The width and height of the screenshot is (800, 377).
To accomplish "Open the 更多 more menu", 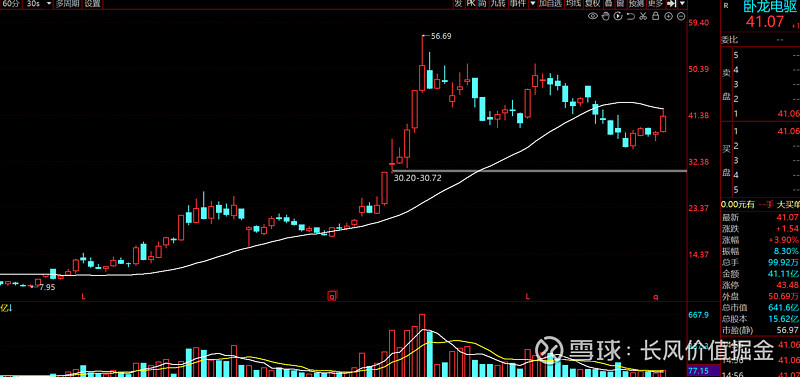I will click(x=656, y=4).
